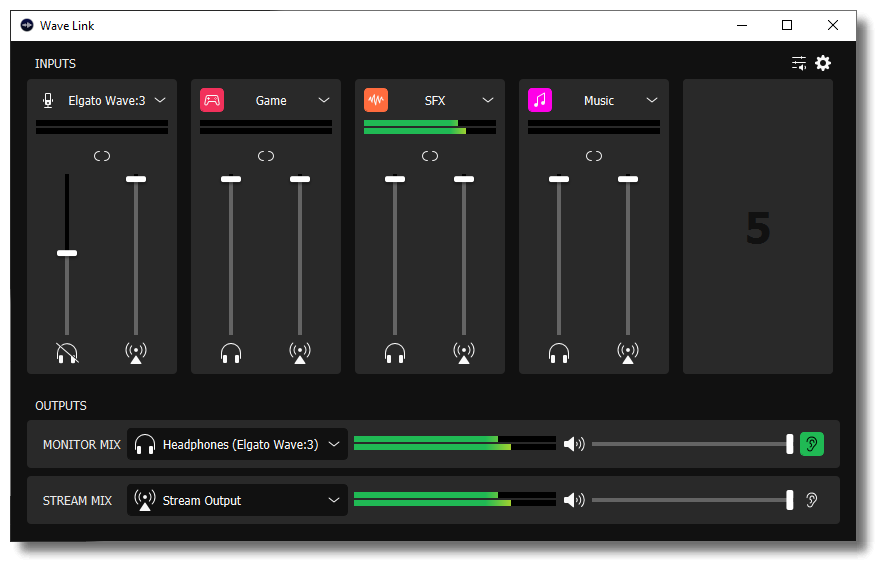The height and width of the screenshot is (562, 877).
Task: Open the Stream Output device dropdown
Action: tap(334, 500)
